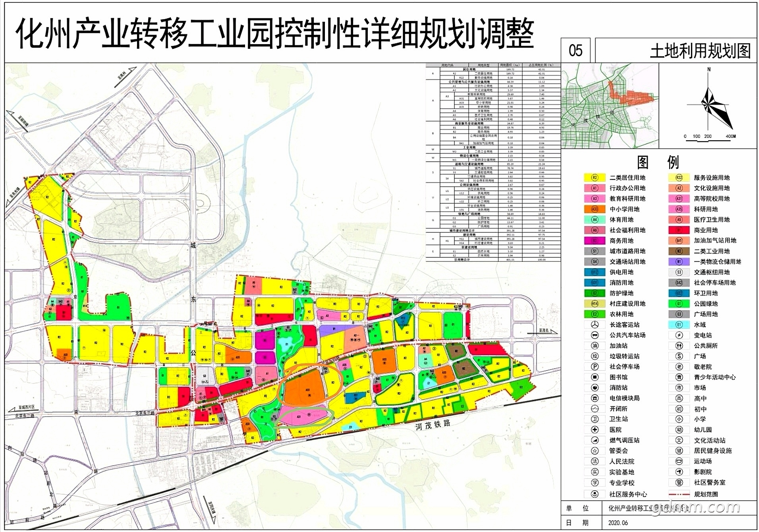This screenshot has height=532, width=759.
Task: Click the 管委会 star legend icon
Action: (x=595, y=451)
